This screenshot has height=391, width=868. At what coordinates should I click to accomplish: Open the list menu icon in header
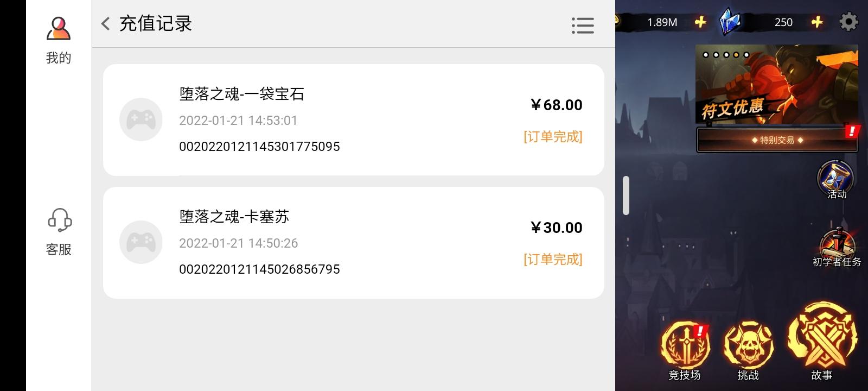click(583, 25)
